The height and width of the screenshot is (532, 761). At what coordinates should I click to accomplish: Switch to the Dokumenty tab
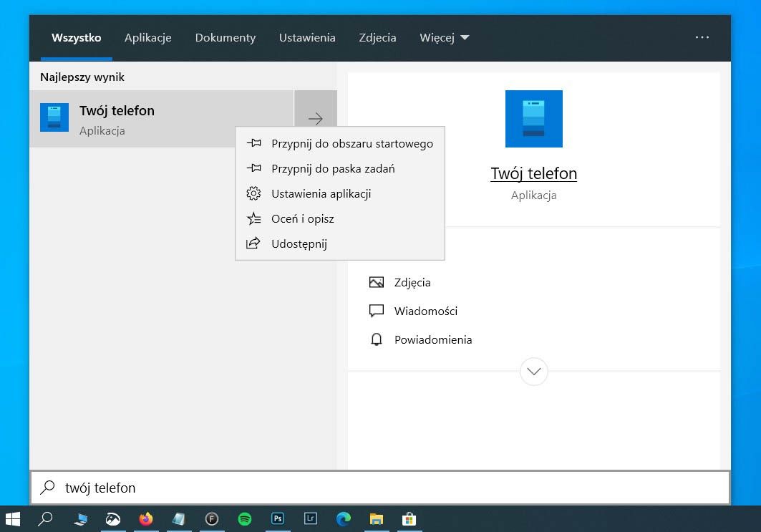226,37
